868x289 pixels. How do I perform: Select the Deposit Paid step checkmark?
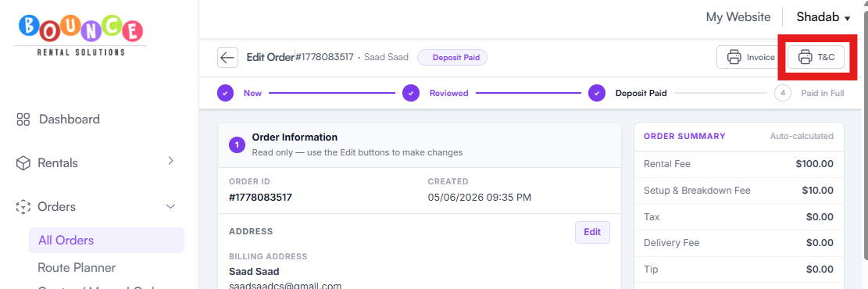[x=597, y=93]
